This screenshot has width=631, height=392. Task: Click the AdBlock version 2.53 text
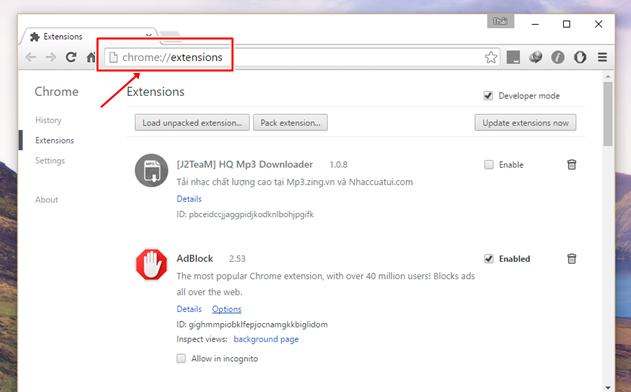[237, 259]
